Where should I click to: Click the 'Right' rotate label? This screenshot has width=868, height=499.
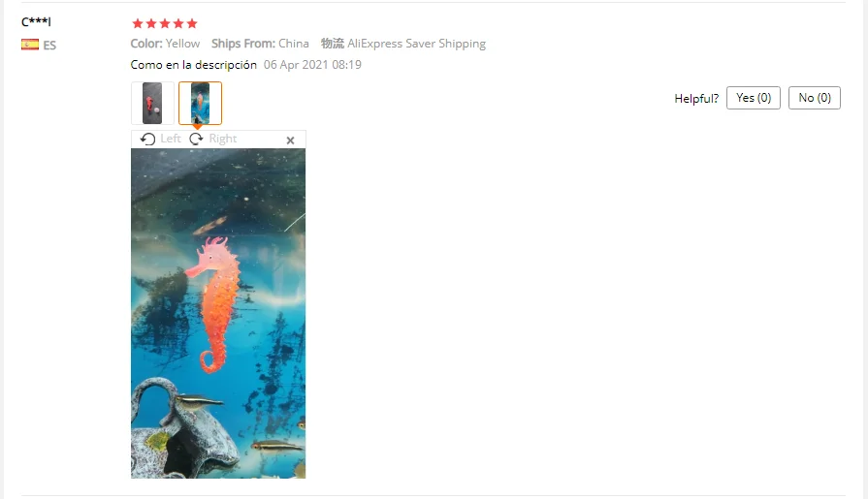click(x=223, y=139)
